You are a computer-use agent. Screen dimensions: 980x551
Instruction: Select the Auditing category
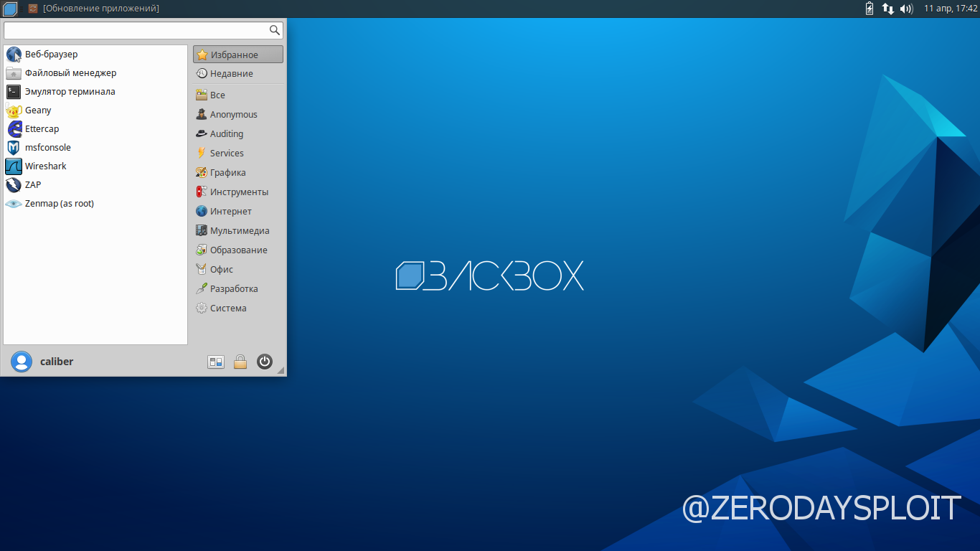238,134
